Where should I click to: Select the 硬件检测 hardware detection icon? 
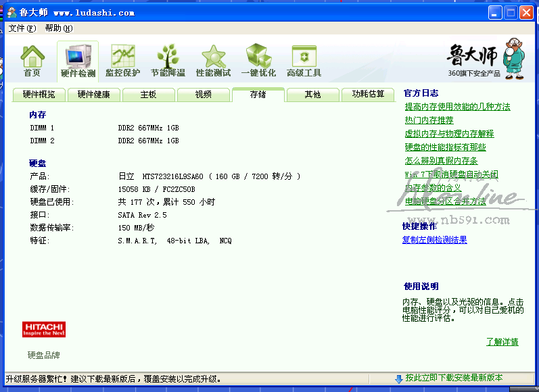click(x=78, y=61)
